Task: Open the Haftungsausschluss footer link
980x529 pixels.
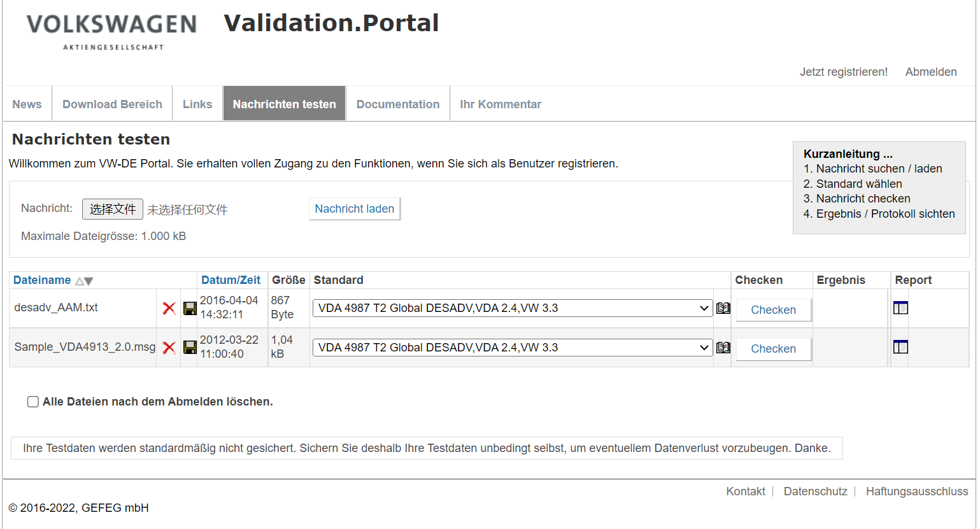Action: pos(917,491)
